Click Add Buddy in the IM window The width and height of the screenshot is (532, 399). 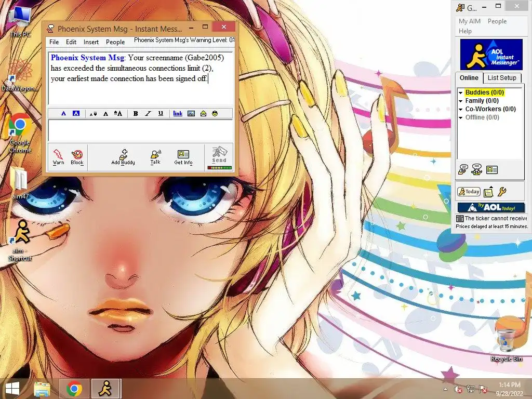(123, 157)
